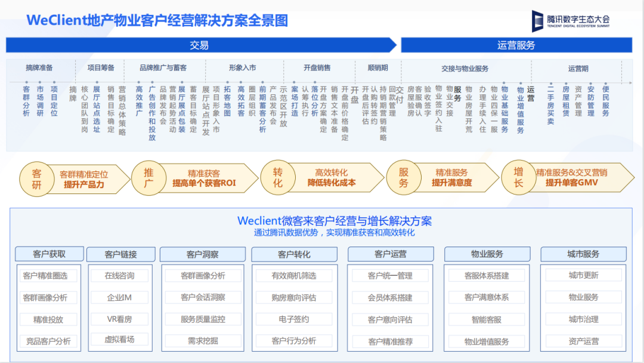Viewport: 644px width, 363px height.
Task: Click the 客户精准推荐 box
Action: [390, 342]
